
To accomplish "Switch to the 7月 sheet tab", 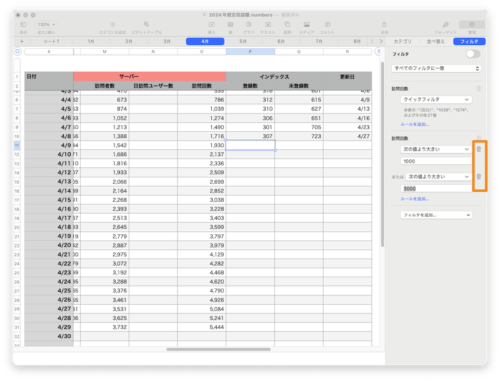I will coord(319,41).
